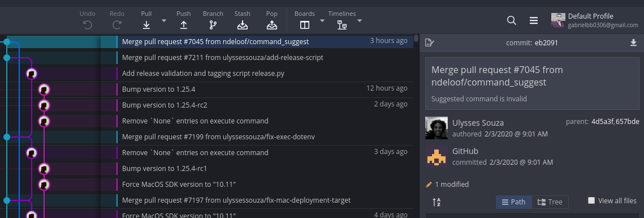Push commits with the Push icon
The width and height of the screenshot is (644, 218).
click(184, 25)
